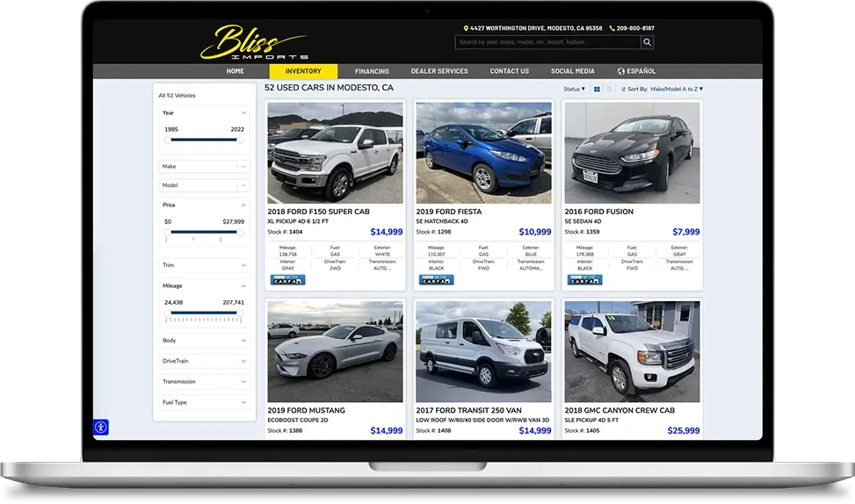
Task: Open the Model dropdown
Action: point(204,185)
